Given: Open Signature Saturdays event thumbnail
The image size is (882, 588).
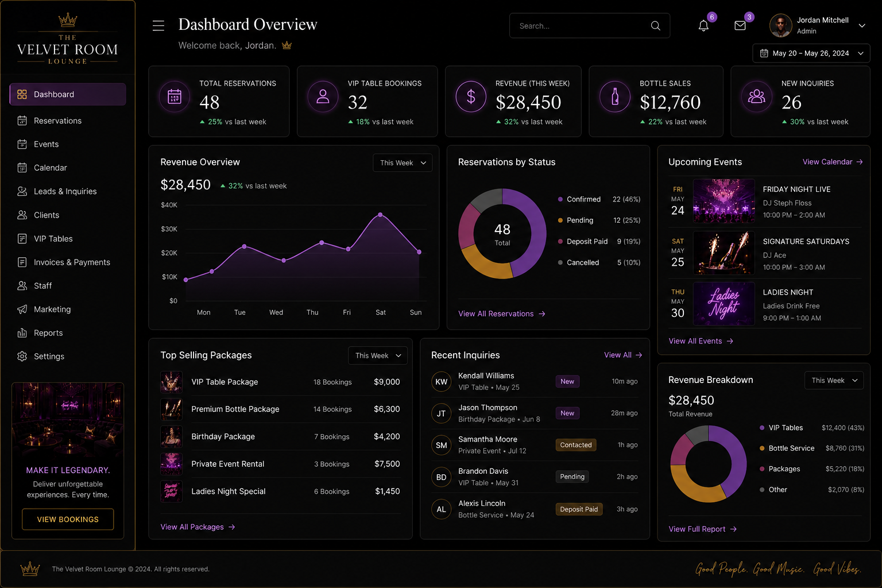Looking at the screenshot, I should click(724, 253).
